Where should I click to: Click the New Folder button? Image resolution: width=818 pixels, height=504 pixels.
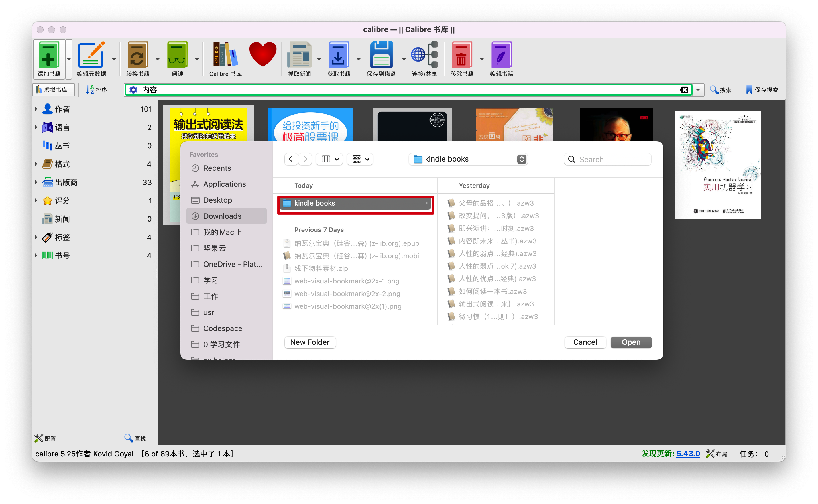310,342
